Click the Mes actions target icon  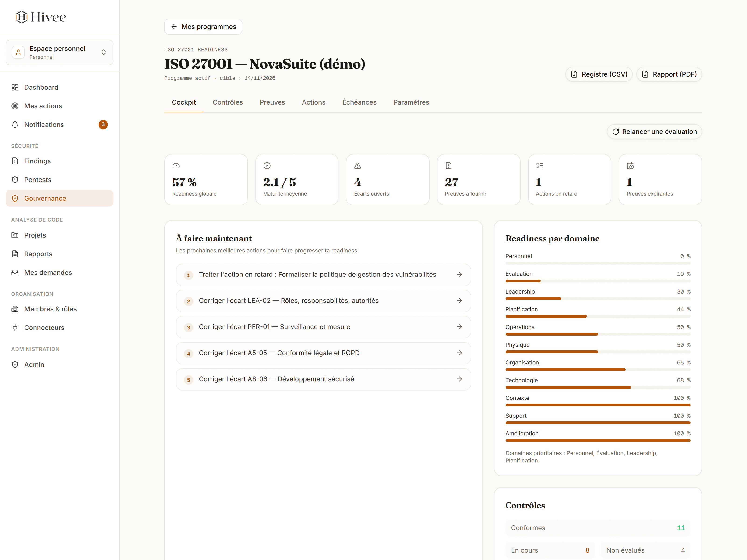[15, 106]
